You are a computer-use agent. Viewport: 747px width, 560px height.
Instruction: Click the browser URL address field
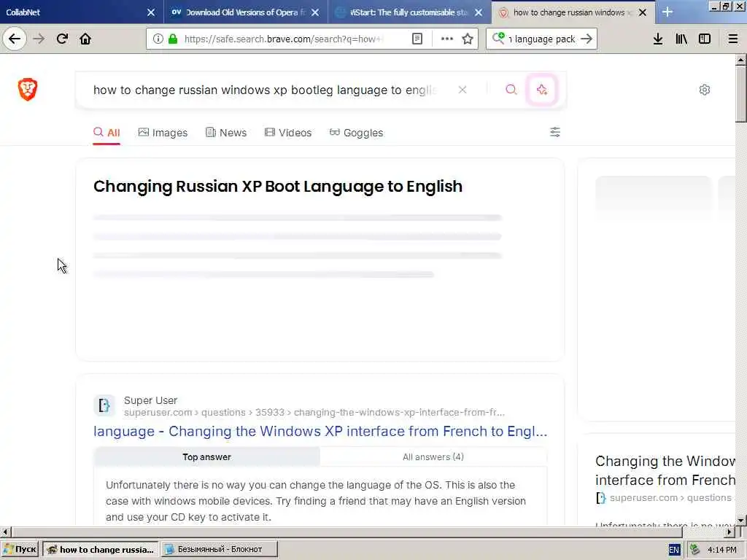(284, 39)
